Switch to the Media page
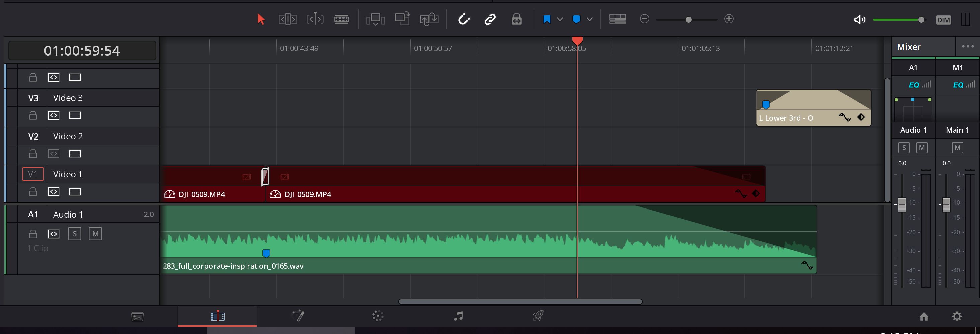The width and height of the screenshot is (980, 334). point(137,316)
